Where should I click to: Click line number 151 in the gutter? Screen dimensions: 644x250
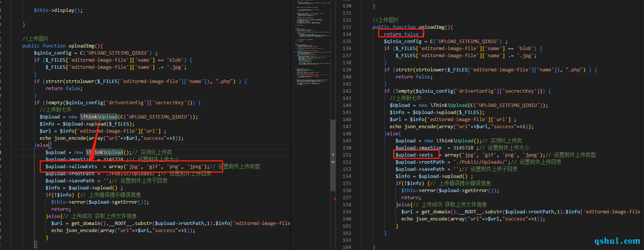click(x=347, y=155)
